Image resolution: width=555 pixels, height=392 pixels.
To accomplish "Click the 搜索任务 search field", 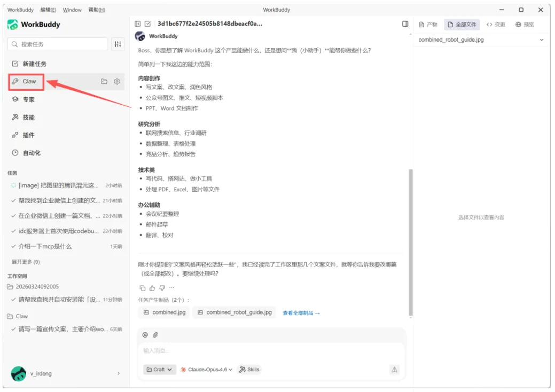I will tap(57, 44).
